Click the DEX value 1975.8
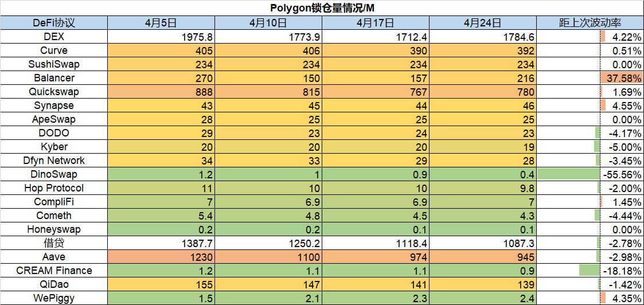Image resolution: width=644 pixels, height=305 pixels. click(161, 37)
